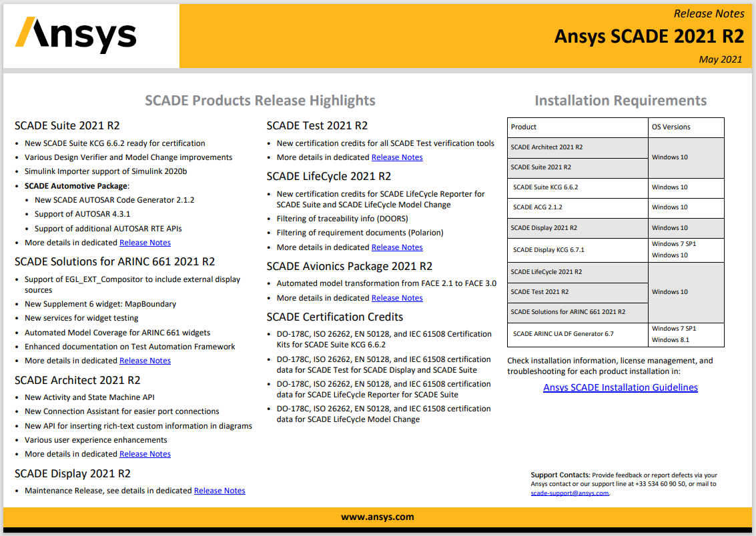Click 'Automated Model Coverage for ARINC 661 widgets'
The image size is (756, 536).
coord(117,333)
